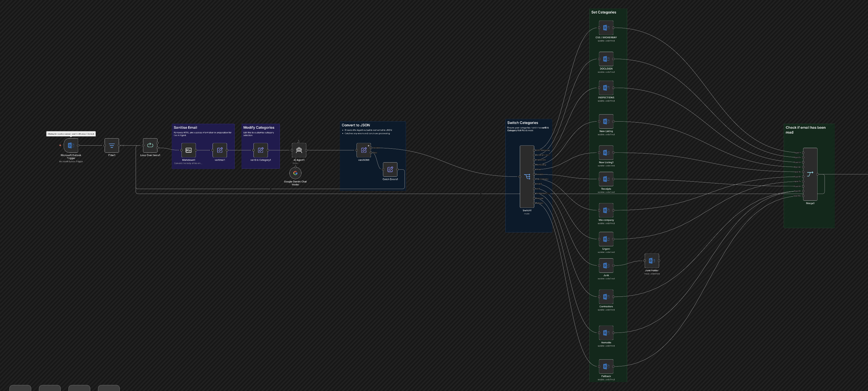The height and width of the screenshot is (391, 868).
Task: Click the Filter1 Kept output handle
Action: pos(119,145)
